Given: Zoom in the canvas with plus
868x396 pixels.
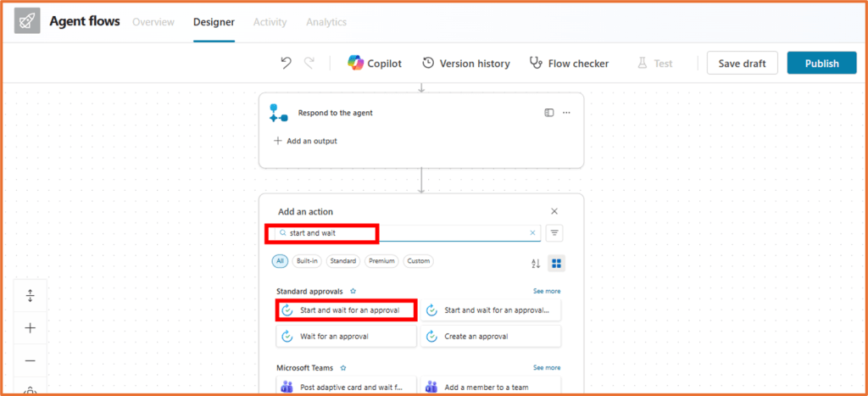Looking at the screenshot, I should (30, 328).
